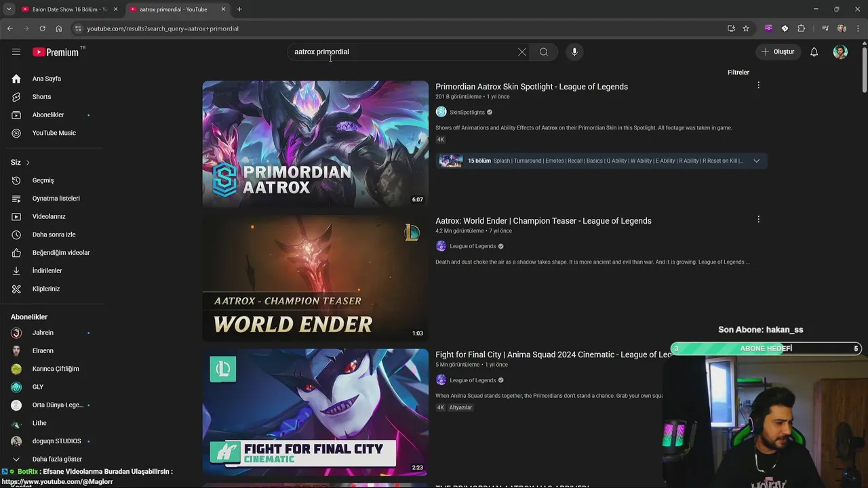This screenshot has width=868, height=488.
Task: Open the notifications bell
Action: coord(814,52)
